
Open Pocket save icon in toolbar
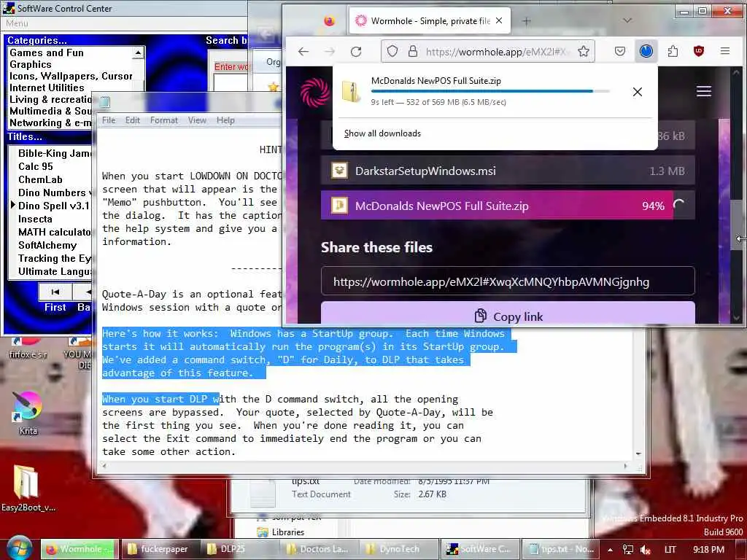click(620, 51)
